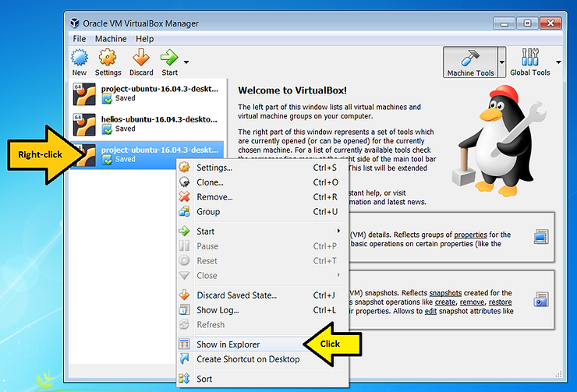The width and height of the screenshot is (577, 392).
Task: Expand the Start submenu in context menu
Action: click(x=262, y=231)
